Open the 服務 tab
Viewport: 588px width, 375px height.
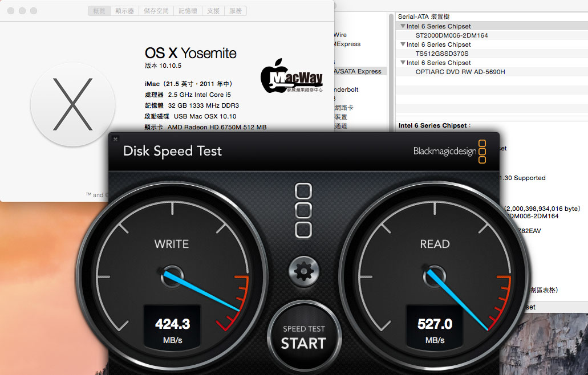pos(236,11)
